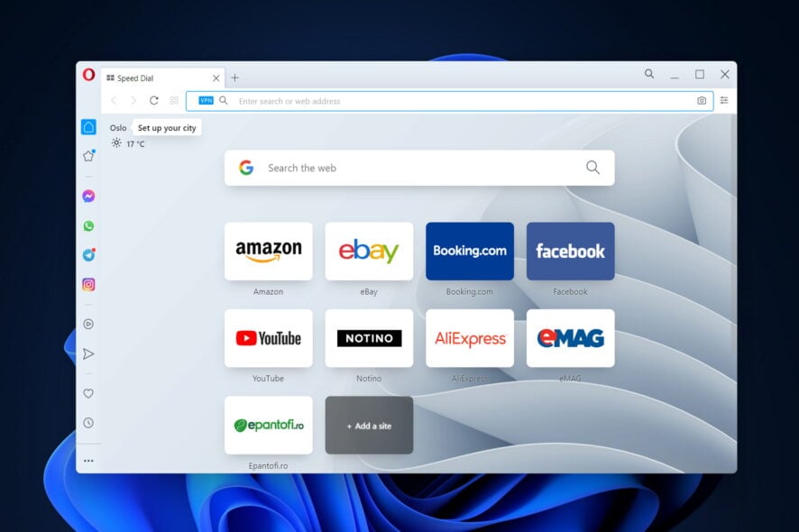Open the Epantofi.ro speed dial tile
This screenshot has height=532, width=799.
coord(269,426)
